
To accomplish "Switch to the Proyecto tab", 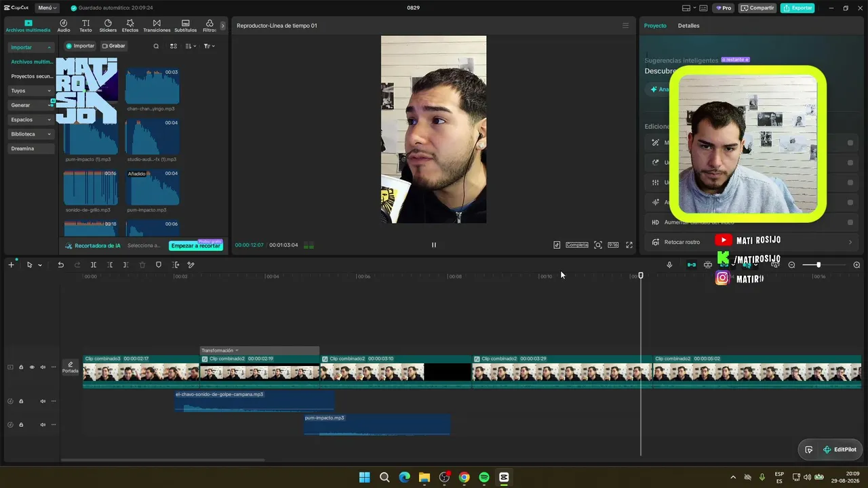I will click(x=655, y=26).
